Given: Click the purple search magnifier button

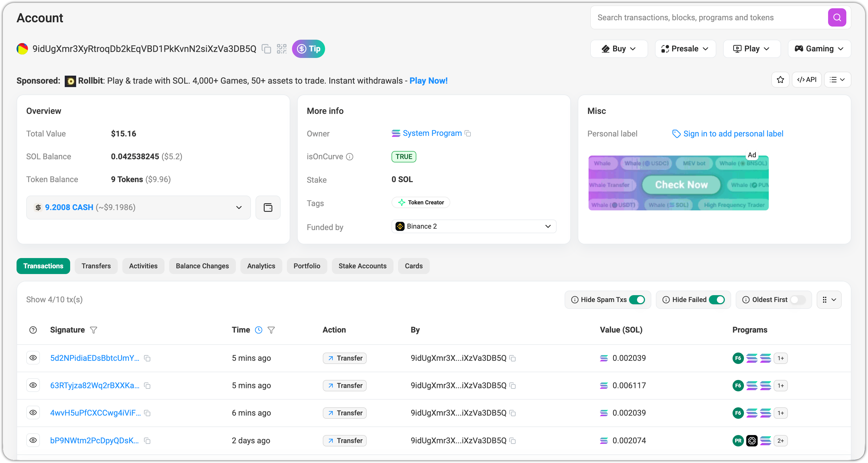Looking at the screenshot, I should click(837, 17).
